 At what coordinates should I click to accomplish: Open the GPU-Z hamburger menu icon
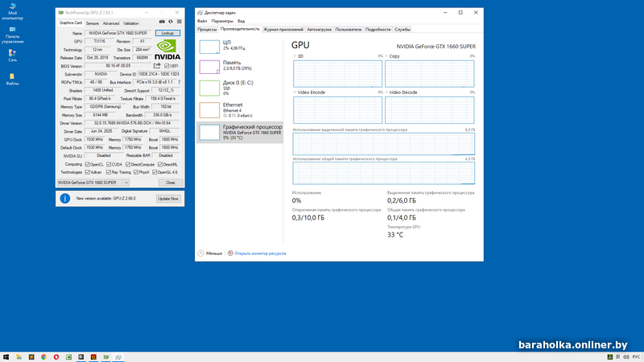(179, 22)
